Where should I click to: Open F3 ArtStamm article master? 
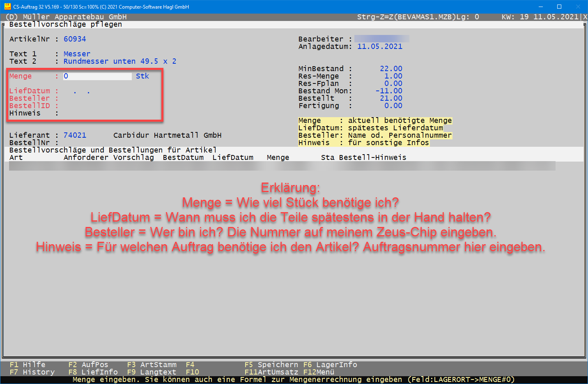(x=152, y=365)
